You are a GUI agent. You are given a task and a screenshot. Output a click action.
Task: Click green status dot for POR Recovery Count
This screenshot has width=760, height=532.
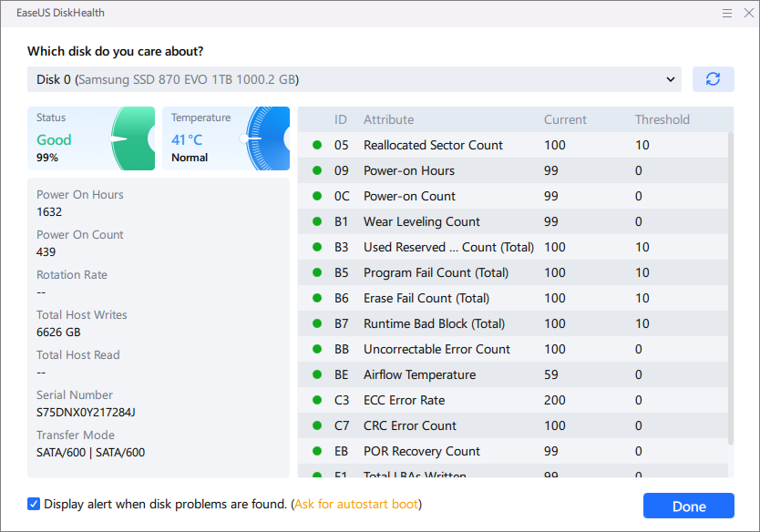[x=317, y=451]
